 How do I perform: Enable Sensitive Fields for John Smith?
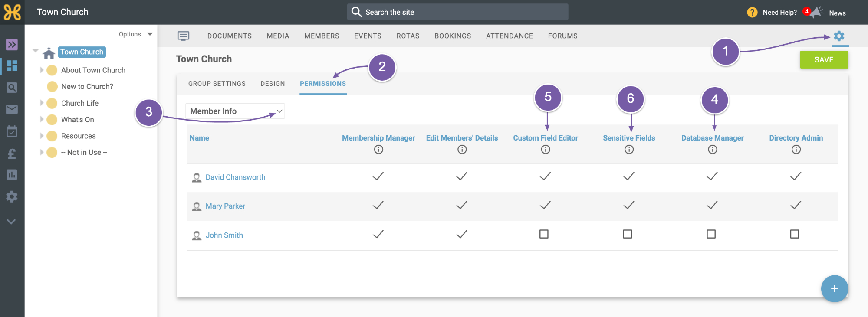tap(628, 234)
